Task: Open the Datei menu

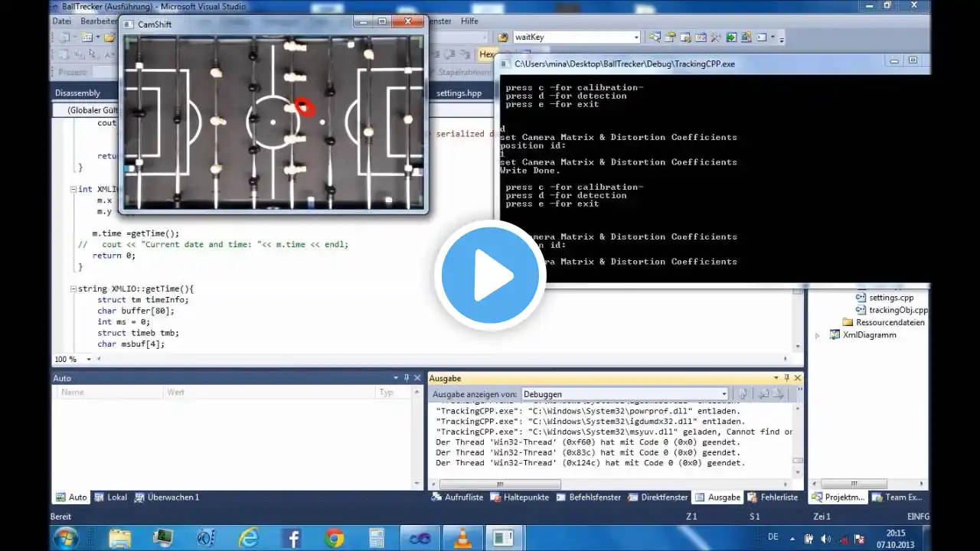Action: tap(62, 21)
